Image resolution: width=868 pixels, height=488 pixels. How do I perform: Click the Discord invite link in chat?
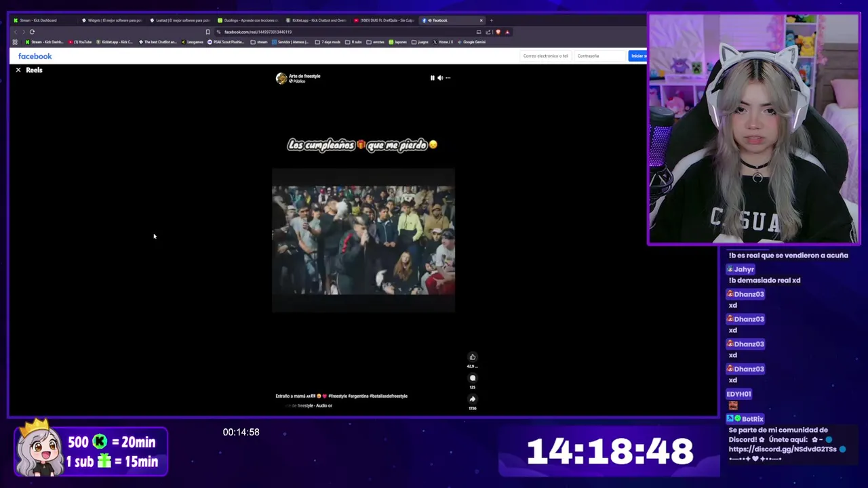pos(783,449)
